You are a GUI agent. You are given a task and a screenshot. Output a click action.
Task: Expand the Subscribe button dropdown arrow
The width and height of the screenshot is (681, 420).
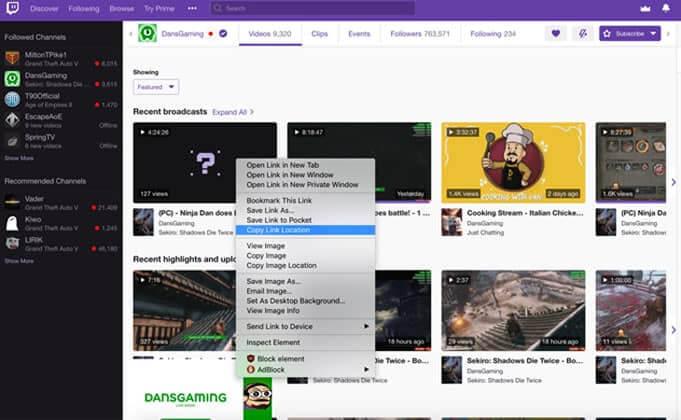coord(653,33)
